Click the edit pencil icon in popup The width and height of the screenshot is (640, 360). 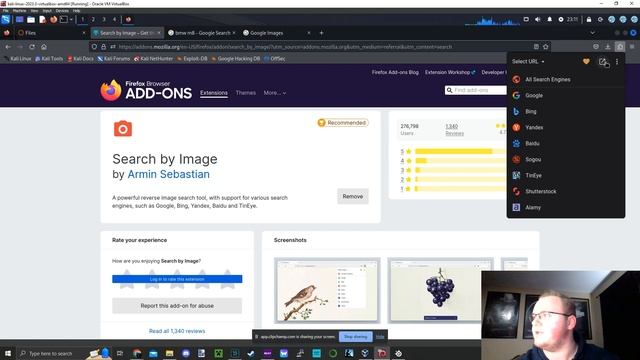(602, 62)
